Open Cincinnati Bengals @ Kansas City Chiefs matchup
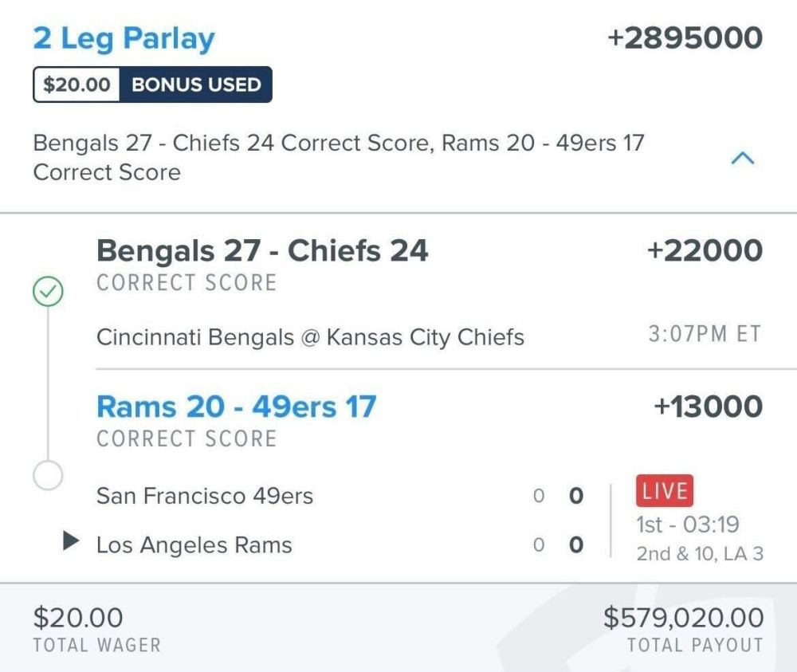The height and width of the screenshot is (672, 797). [x=310, y=337]
